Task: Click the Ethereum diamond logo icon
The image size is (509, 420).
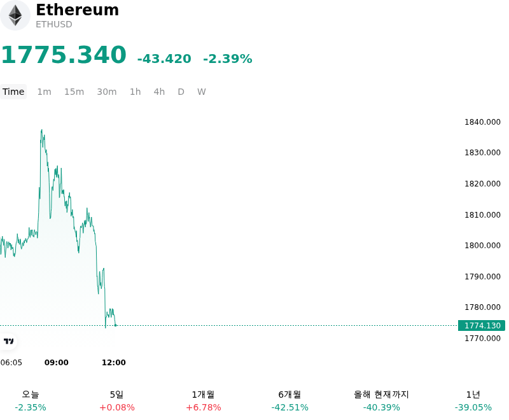Action: pos(15,15)
